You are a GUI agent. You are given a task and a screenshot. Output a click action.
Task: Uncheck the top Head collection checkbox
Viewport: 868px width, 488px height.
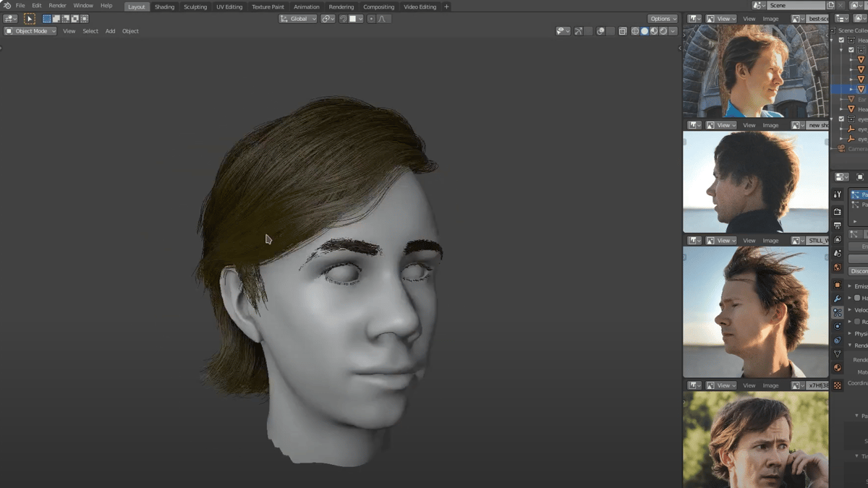coord(841,40)
